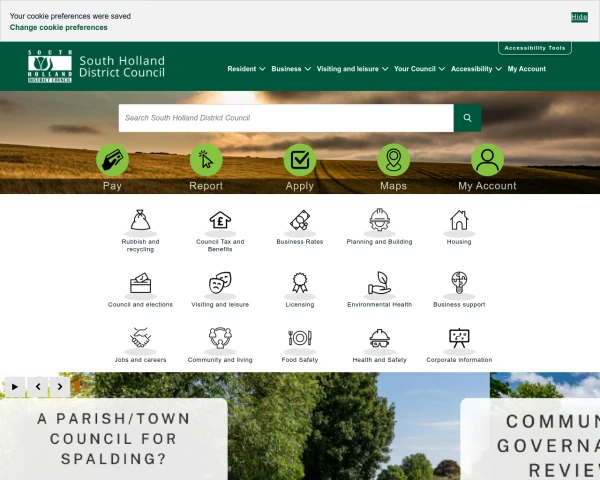Image resolution: width=600 pixels, height=480 pixels.
Task: Open Business support lightbulb icon
Action: pyautogui.click(x=459, y=283)
